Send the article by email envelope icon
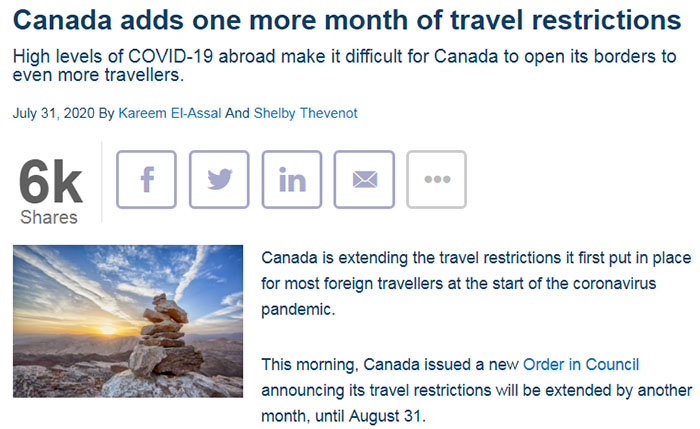 pos(364,180)
